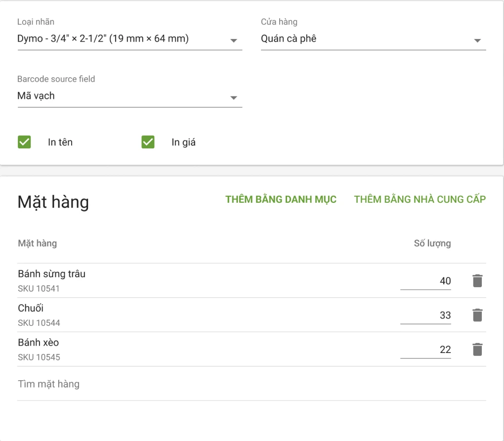Edit quantity 40 for Bánh sừng trâu

click(x=425, y=281)
